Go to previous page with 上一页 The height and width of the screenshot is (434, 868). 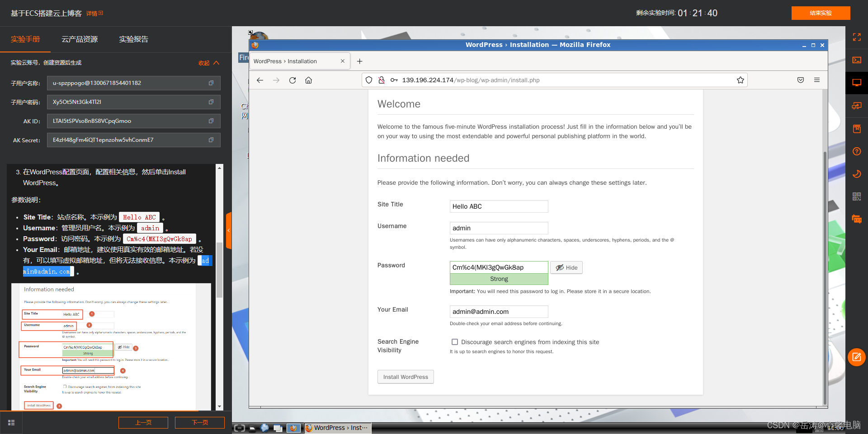click(x=143, y=423)
